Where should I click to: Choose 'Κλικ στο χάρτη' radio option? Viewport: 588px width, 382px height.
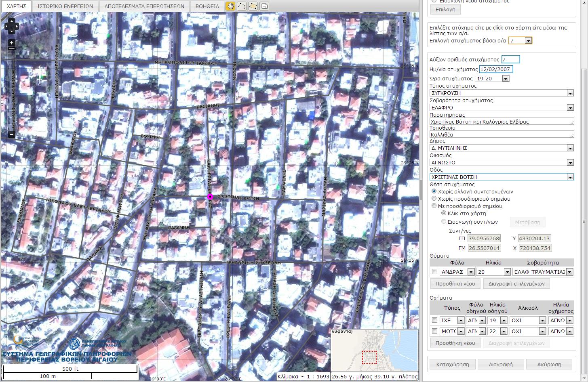point(444,213)
